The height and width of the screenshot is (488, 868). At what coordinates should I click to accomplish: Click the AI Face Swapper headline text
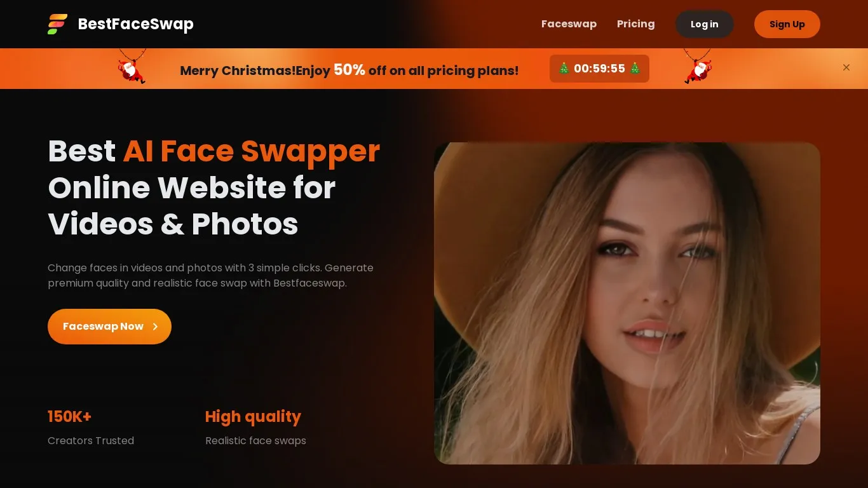tap(252, 151)
